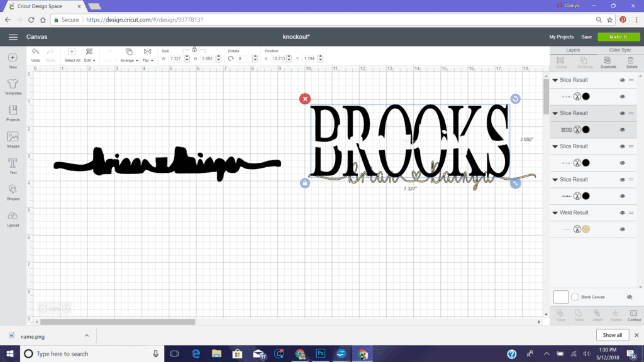The image size is (644, 362).
Task: Hide the first Slice Result sublayer
Action: coord(622,96)
